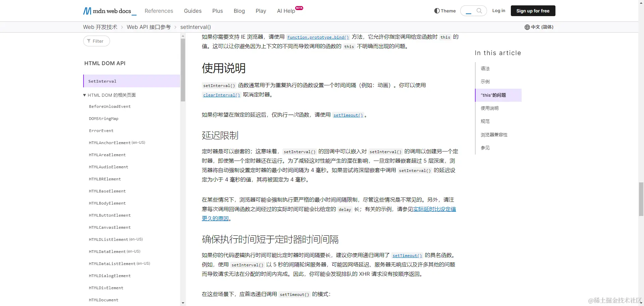Open the Plus menu
644x306 pixels.
click(x=217, y=11)
